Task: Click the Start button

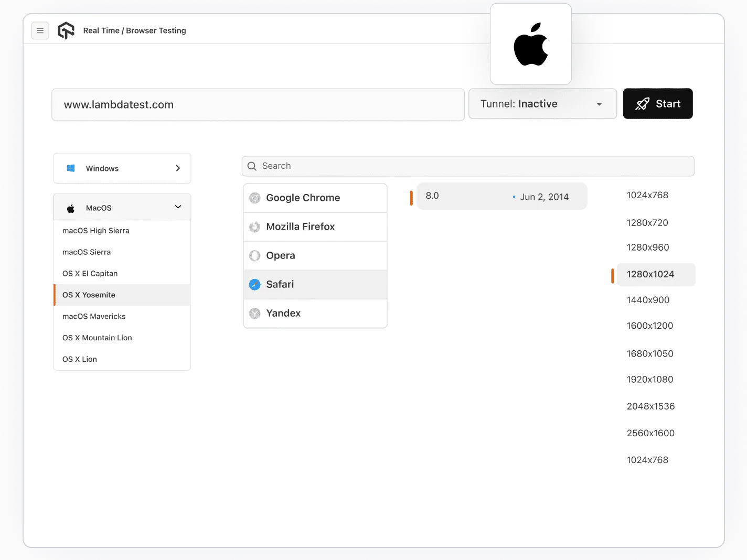Action: click(x=658, y=104)
